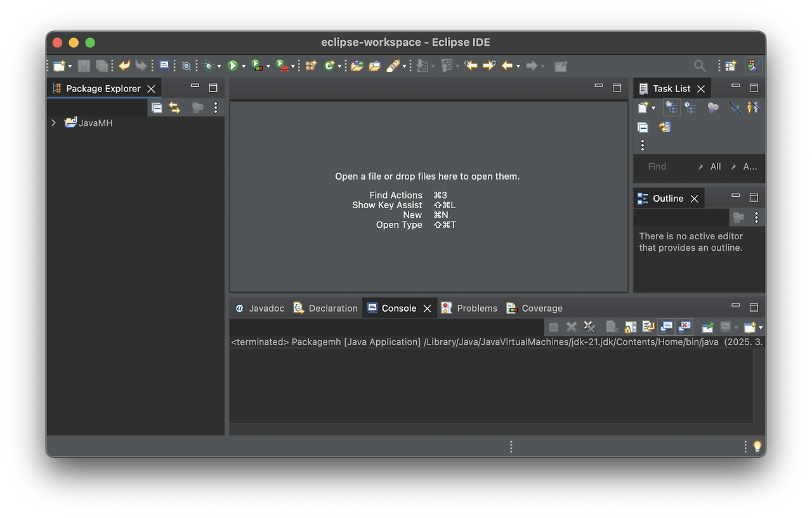Click the Coverage launch icon in main toolbar

tap(257, 65)
